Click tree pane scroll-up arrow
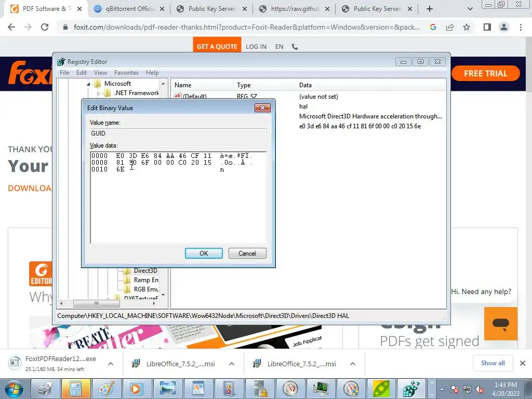This screenshot has width=532, height=399. click(163, 84)
